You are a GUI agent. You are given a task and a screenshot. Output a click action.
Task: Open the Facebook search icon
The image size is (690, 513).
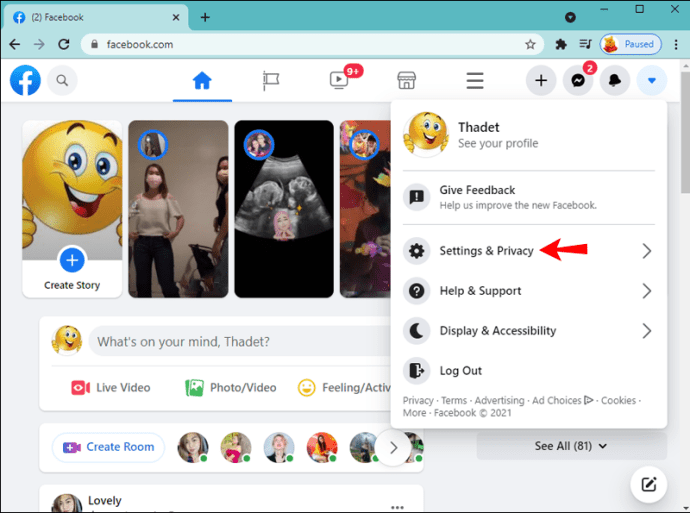[62, 81]
